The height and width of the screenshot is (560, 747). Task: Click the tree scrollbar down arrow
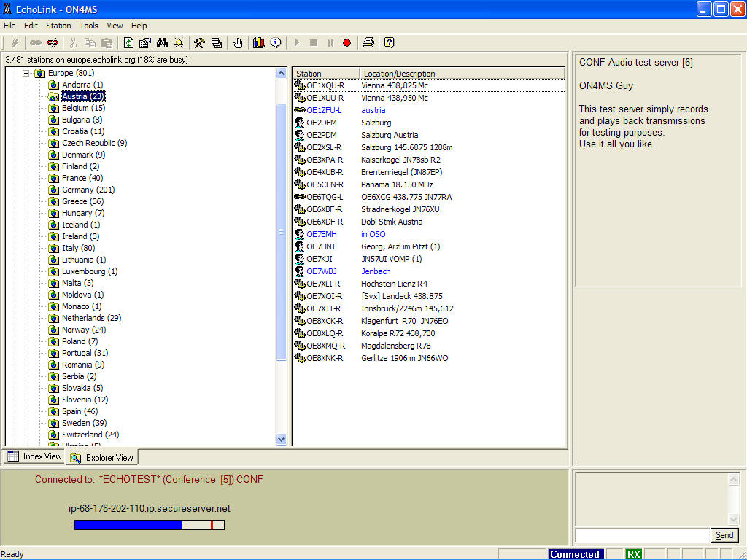(281, 440)
